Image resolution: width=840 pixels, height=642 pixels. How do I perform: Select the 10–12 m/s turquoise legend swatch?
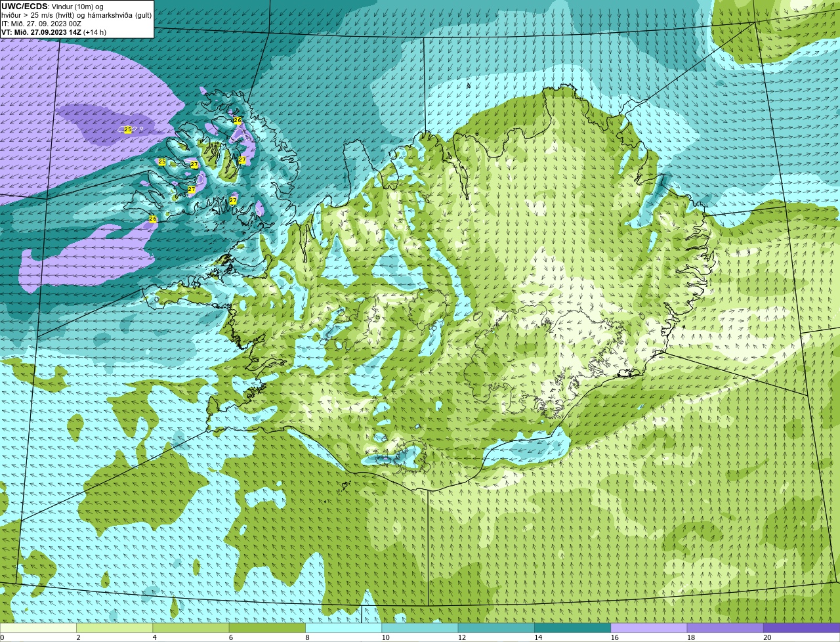[x=420, y=628]
